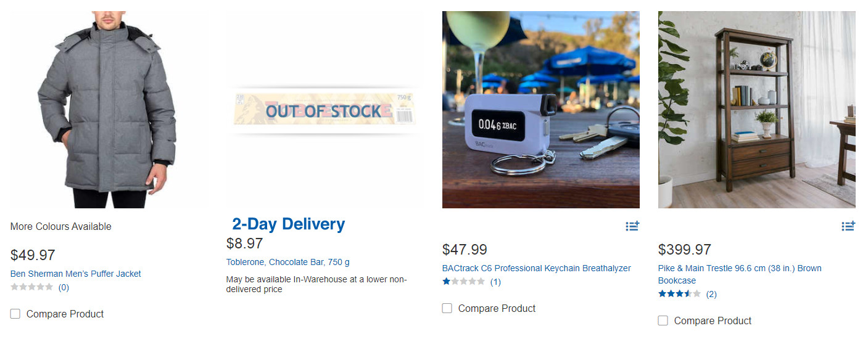Add Pike & Main Bookcase to list icon

[848, 226]
